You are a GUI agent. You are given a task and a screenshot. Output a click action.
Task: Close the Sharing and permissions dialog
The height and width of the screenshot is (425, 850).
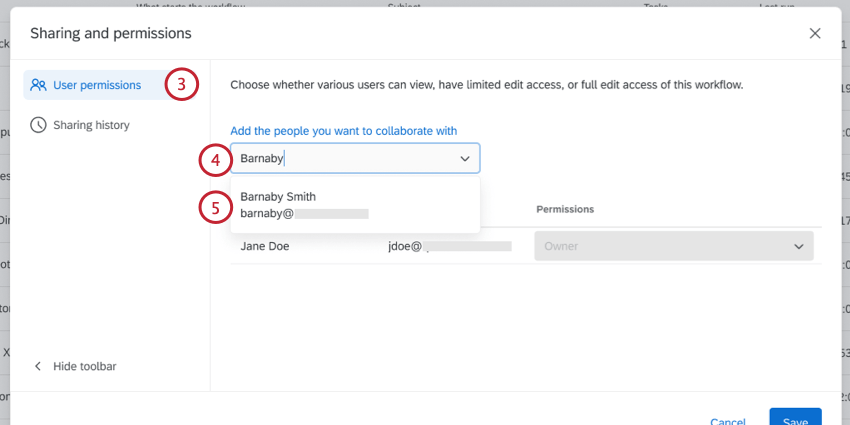tap(815, 33)
